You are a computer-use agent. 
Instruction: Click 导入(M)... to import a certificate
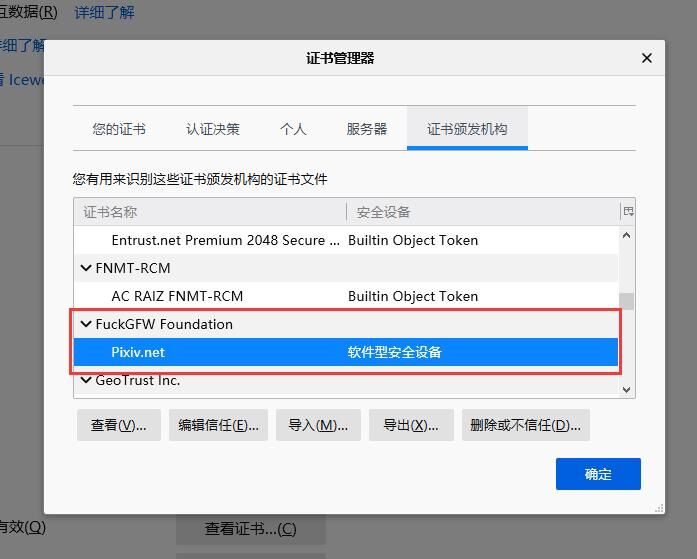click(x=318, y=425)
